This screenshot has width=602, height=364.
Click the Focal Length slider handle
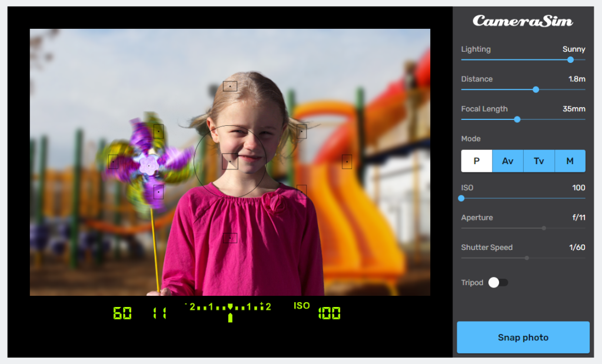coord(517,119)
